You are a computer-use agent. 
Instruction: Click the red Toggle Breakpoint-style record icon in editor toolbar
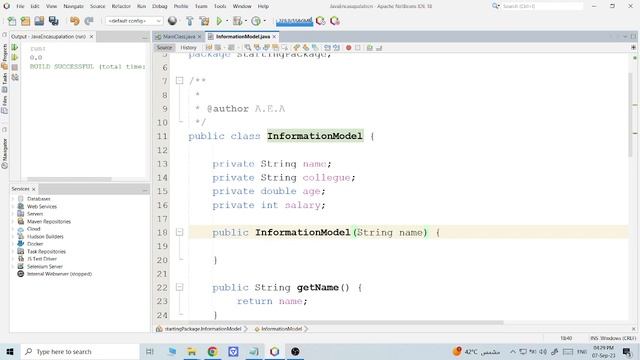349,48
